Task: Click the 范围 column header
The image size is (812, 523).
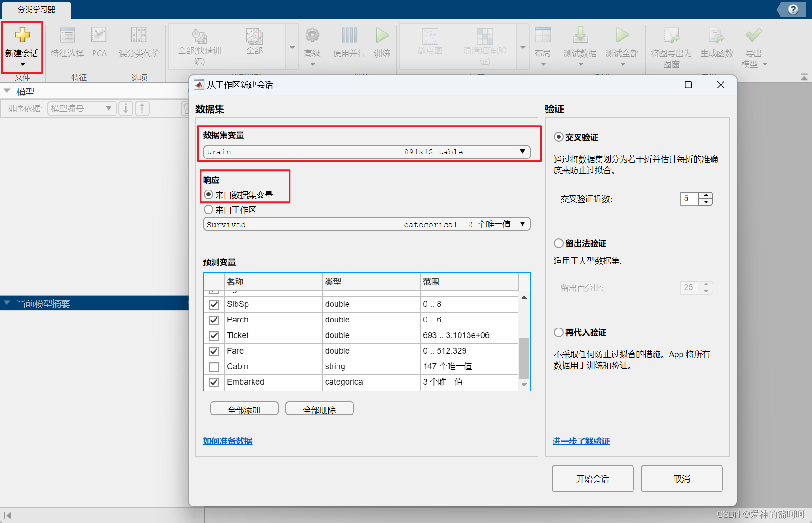Action: pos(469,282)
